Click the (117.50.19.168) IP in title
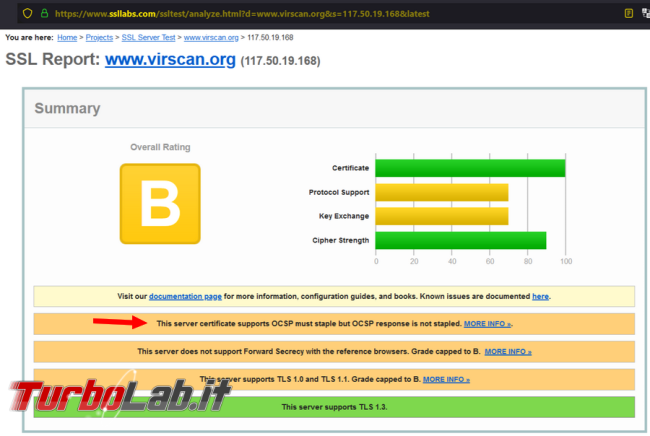 point(280,61)
